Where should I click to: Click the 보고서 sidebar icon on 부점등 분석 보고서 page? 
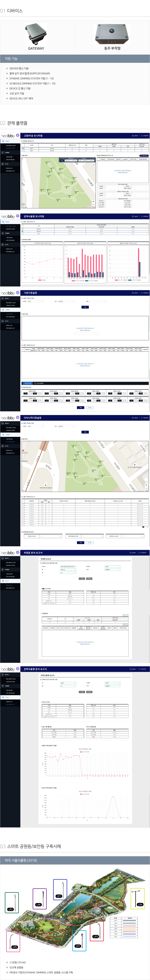pyautogui.click(x=3, y=581)
